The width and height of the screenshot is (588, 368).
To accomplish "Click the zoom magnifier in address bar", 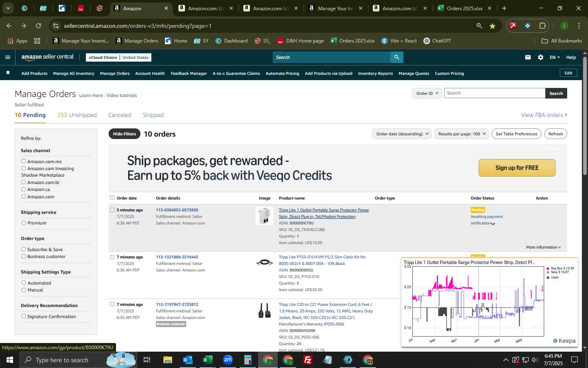I will pos(479,26).
